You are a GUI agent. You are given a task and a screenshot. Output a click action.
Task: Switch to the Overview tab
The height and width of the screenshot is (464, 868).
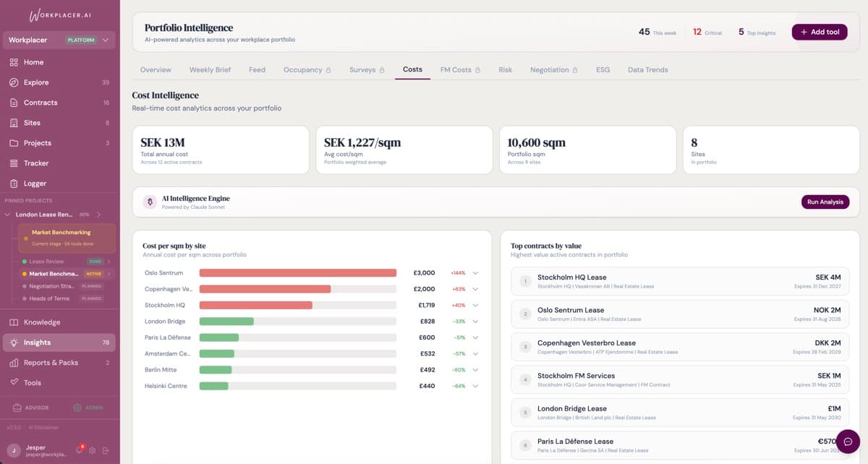click(x=156, y=70)
